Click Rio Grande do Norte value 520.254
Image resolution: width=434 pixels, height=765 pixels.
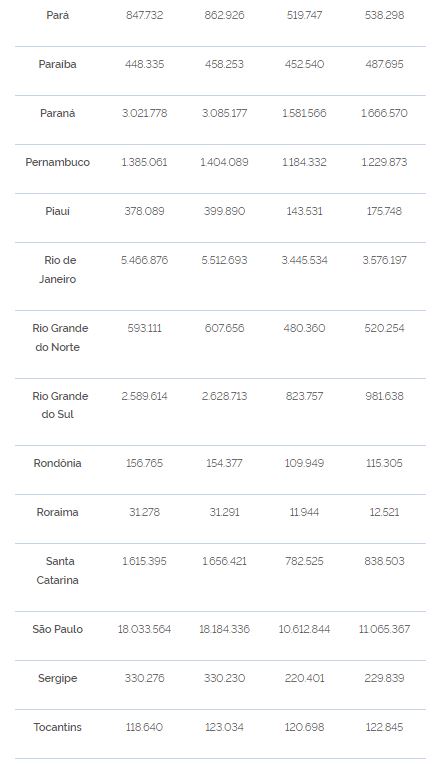(384, 328)
